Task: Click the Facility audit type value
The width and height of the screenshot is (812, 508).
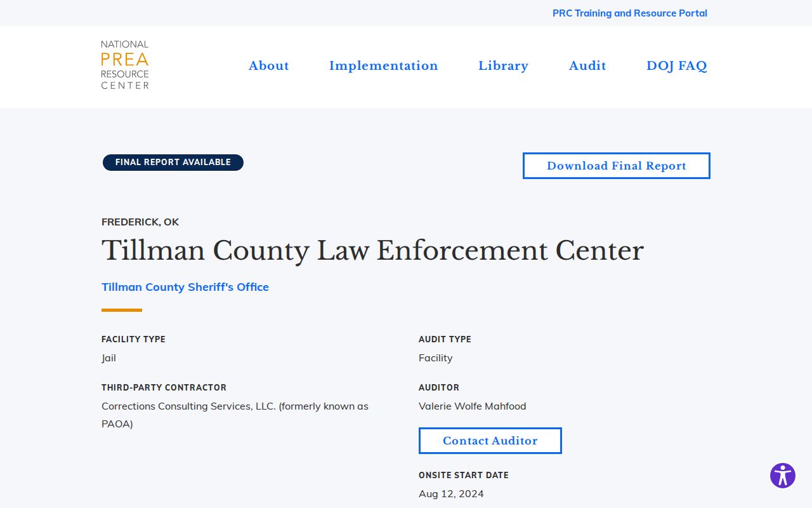Action: [x=436, y=358]
